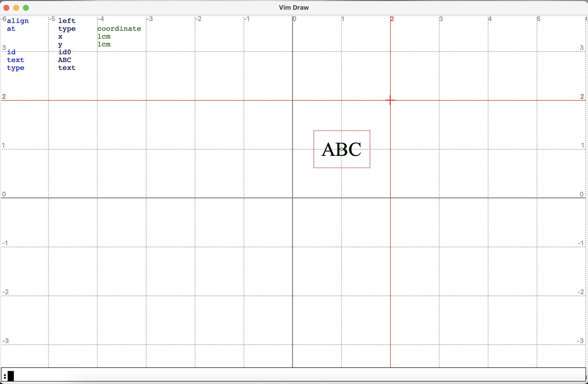Click the red '2' left ruler label
588x384 pixels.
point(4,96)
